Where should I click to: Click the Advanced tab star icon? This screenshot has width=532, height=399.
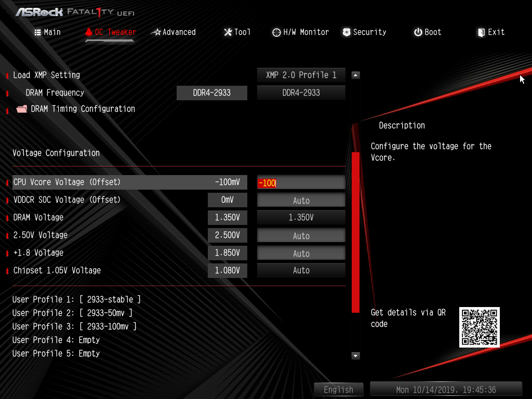(x=156, y=32)
